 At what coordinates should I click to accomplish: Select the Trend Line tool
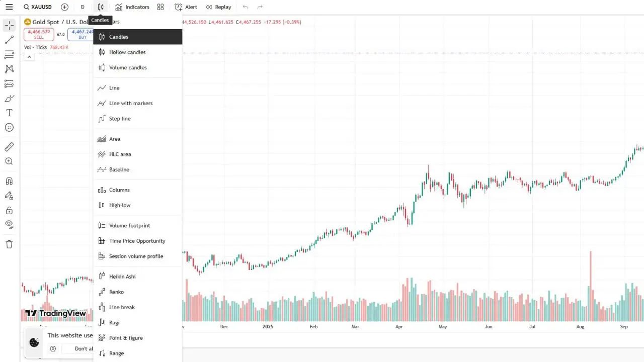pyautogui.click(x=9, y=39)
